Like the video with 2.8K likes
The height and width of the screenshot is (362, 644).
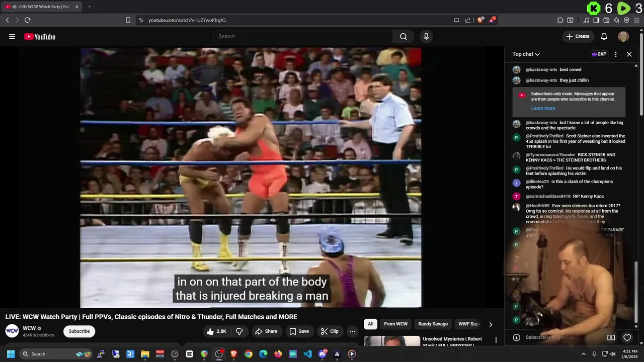[216, 331]
